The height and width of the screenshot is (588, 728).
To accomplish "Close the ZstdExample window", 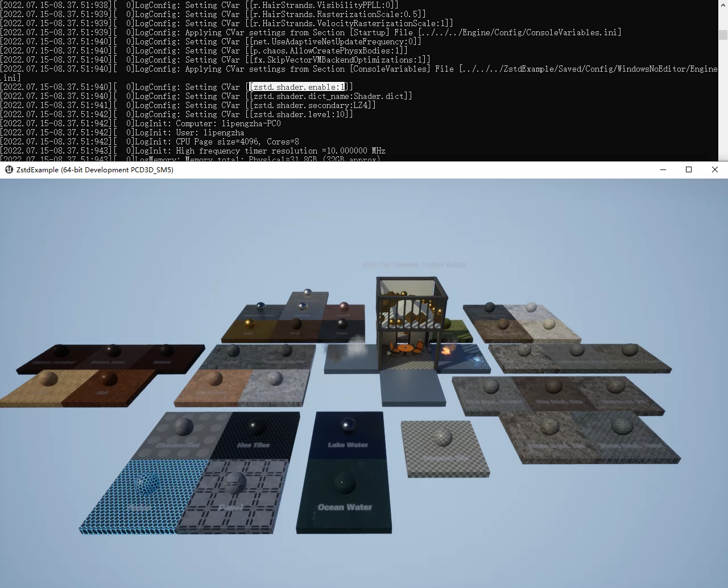I will click(715, 169).
